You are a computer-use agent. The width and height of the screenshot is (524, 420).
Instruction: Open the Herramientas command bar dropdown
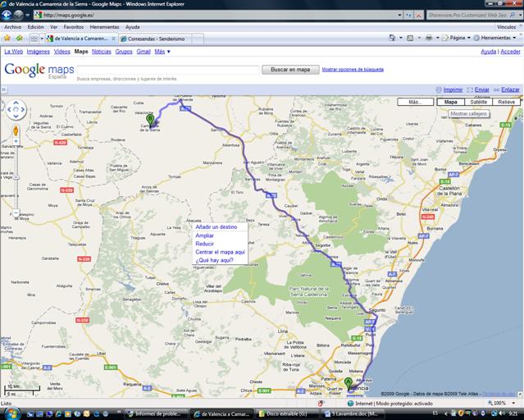(495, 38)
